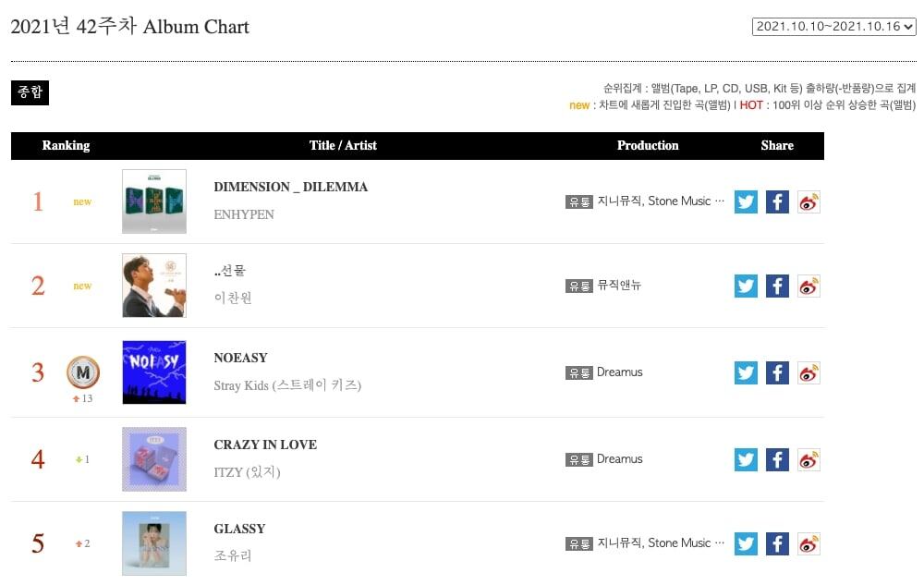The image size is (924, 585).
Task: Share CRAZY IN LOVE on Twitter
Action: (746, 459)
